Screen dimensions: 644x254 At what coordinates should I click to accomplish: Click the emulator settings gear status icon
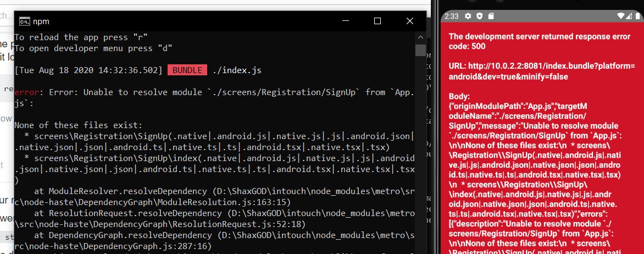(x=468, y=16)
